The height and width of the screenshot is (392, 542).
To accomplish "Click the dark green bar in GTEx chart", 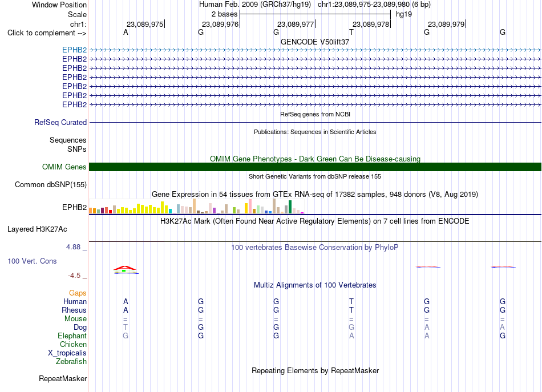I will pos(290,207).
